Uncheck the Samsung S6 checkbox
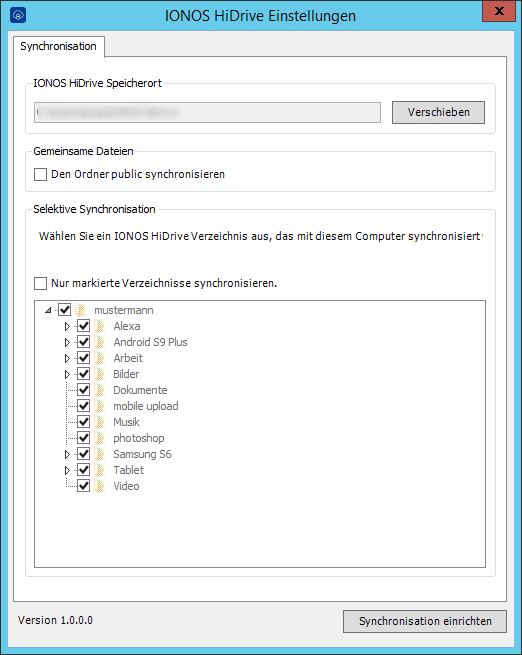Viewport: 522px width, 655px height. pyautogui.click(x=84, y=454)
